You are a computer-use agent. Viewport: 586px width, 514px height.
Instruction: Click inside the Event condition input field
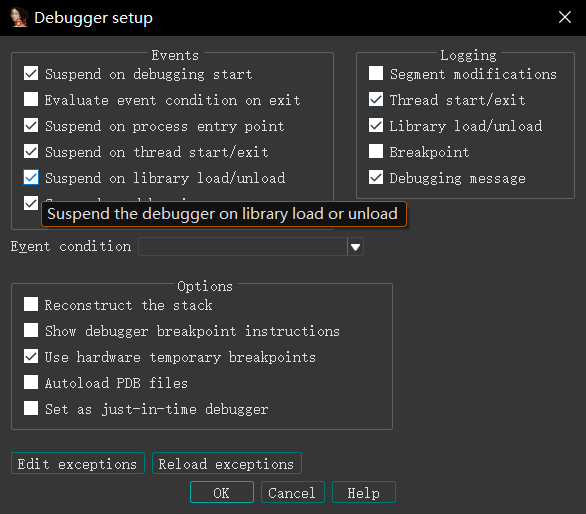[x=243, y=247]
